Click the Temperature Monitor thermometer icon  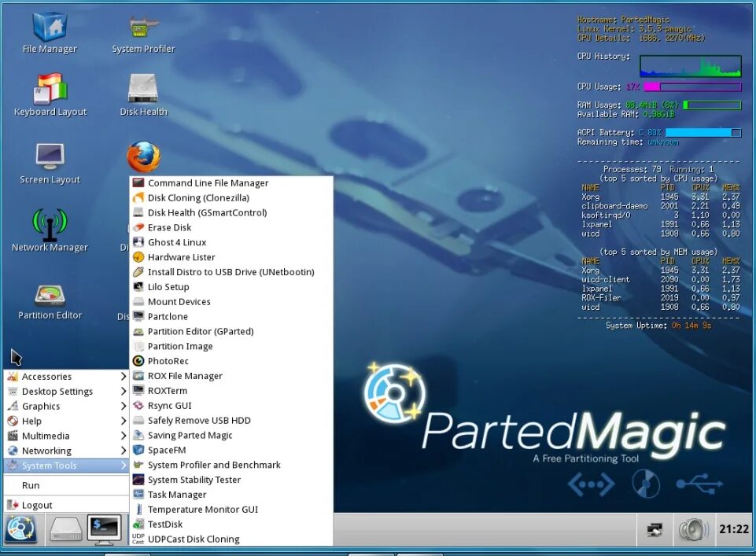tap(138, 510)
